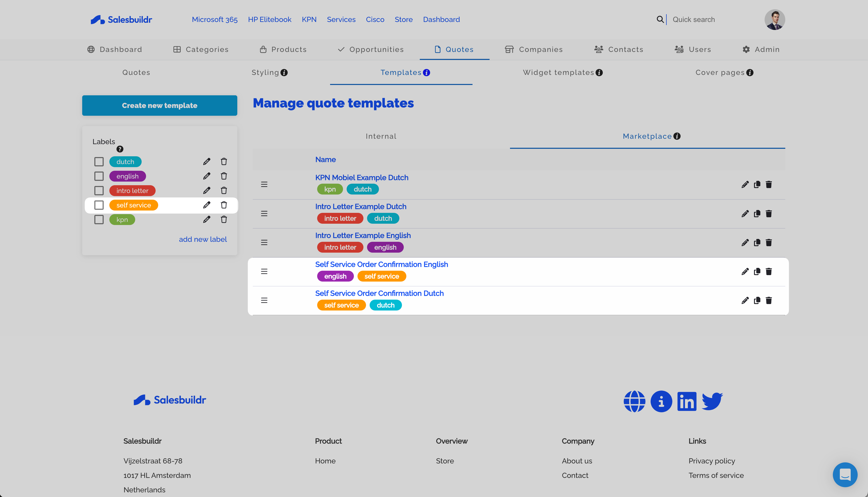Edit the intro letter label

coord(207,190)
